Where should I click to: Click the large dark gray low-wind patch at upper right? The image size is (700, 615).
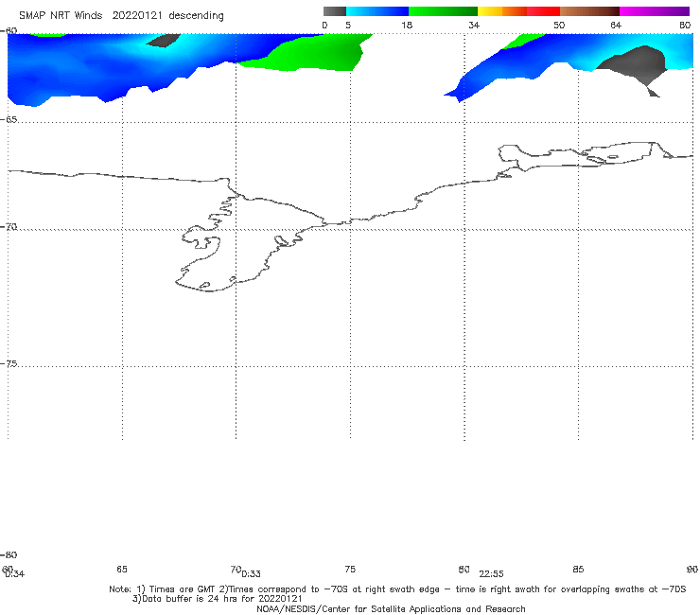(x=639, y=62)
